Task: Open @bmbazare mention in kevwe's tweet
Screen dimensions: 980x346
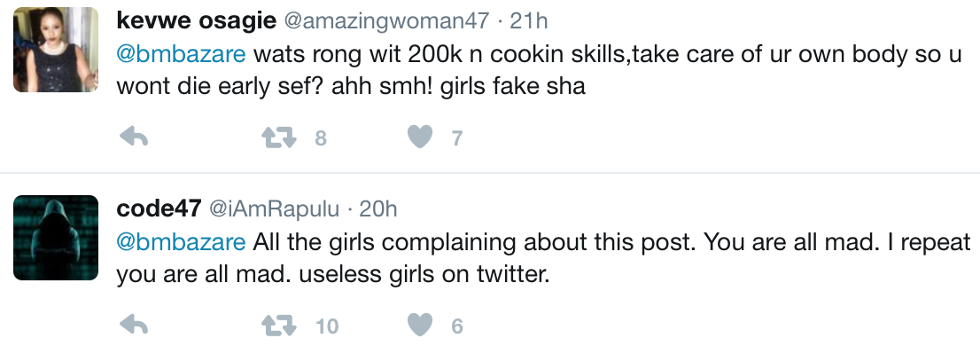Action: 181,54
